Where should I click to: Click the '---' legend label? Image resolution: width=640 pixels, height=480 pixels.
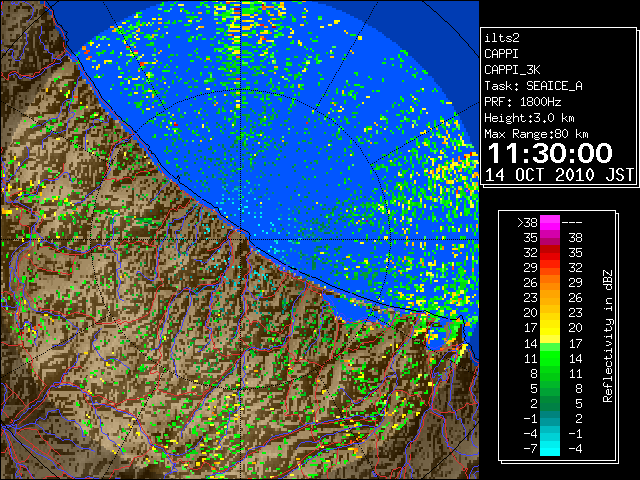tap(572, 223)
